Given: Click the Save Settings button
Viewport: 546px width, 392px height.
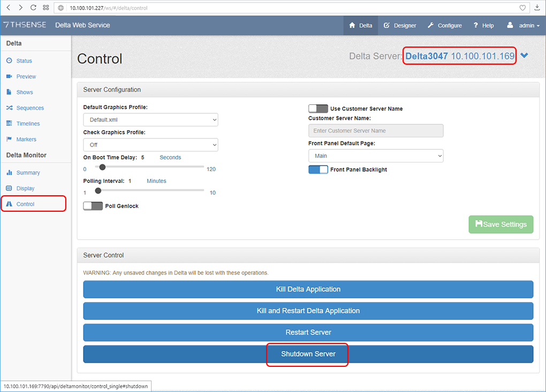Looking at the screenshot, I should click(500, 225).
